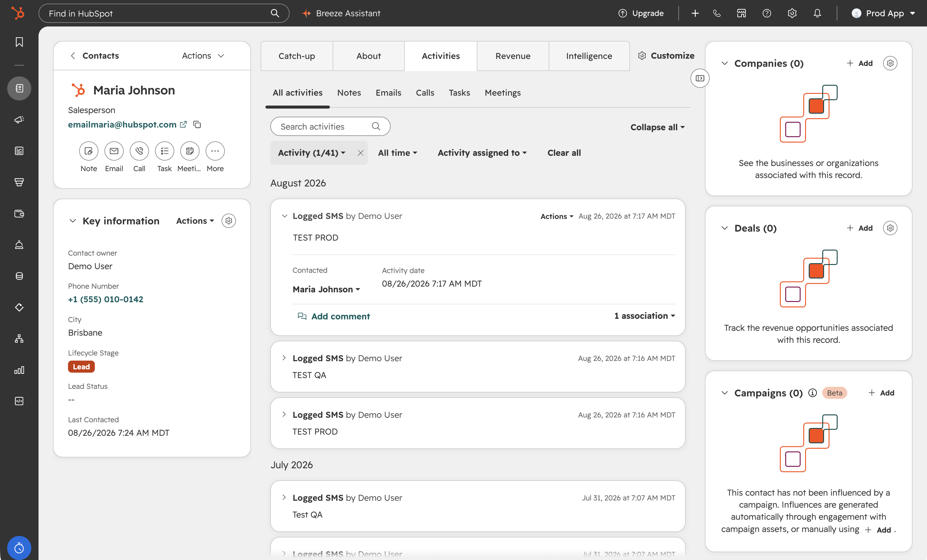Open notifications bell icon
This screenshot has width=927, height=560.
click(817, 13)
